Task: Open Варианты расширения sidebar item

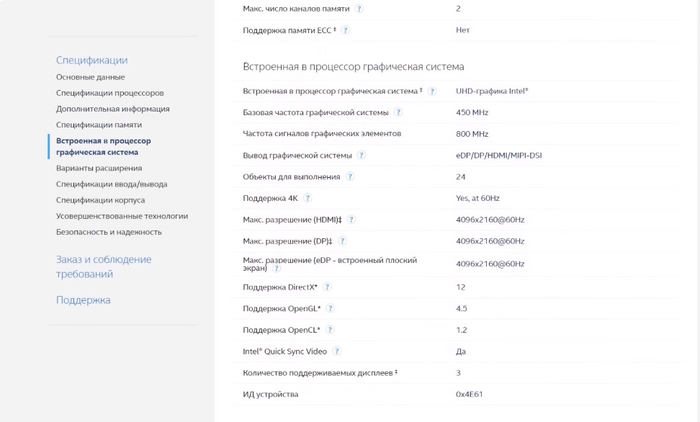Action: coord(98,168)
